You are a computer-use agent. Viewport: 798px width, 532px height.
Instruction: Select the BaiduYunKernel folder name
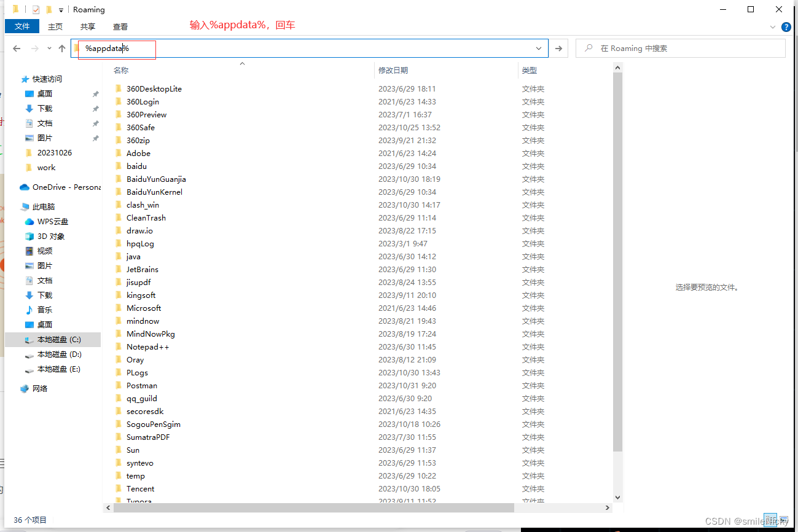[154, 192]
